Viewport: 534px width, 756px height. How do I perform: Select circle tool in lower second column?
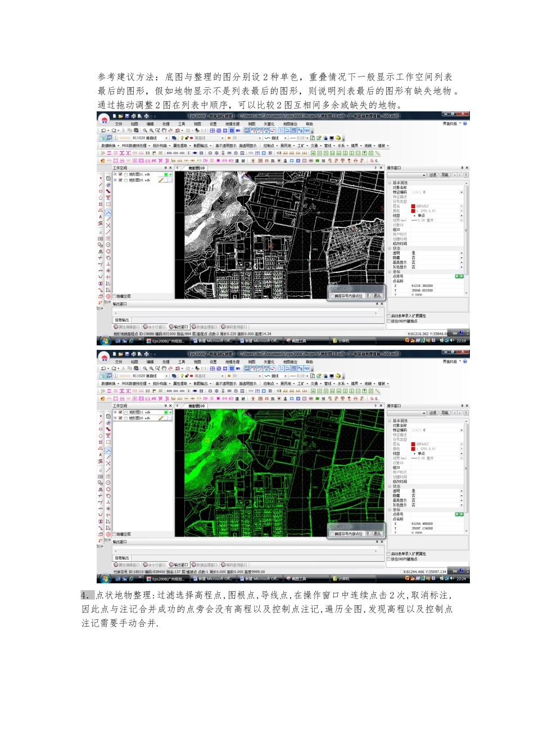108,483
